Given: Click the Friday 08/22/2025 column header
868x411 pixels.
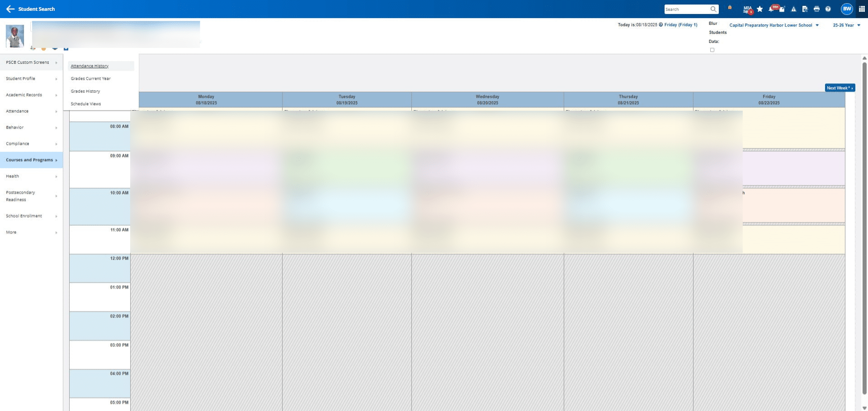Looking at the screenshot, I should point(769,100).
